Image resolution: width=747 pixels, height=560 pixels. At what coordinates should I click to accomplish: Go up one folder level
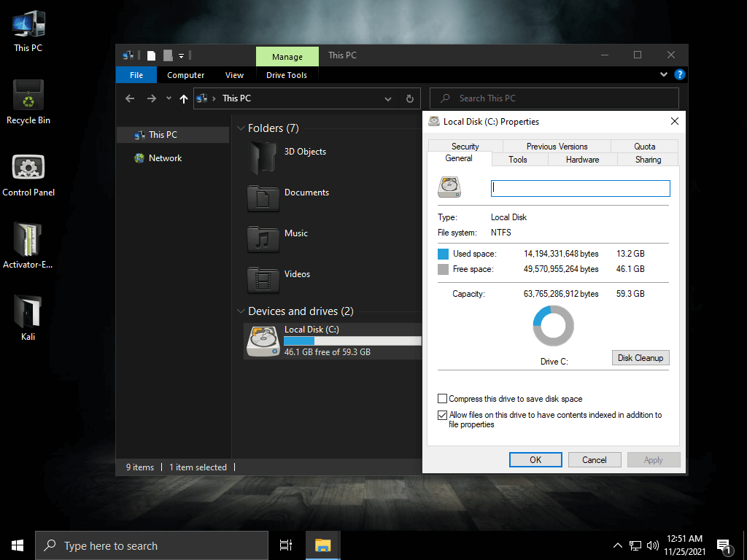[183, 98]
